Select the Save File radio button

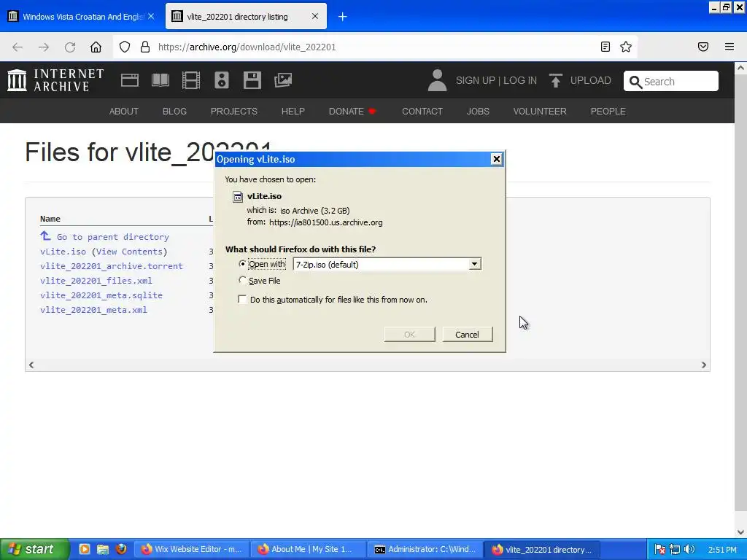[242, 280]
